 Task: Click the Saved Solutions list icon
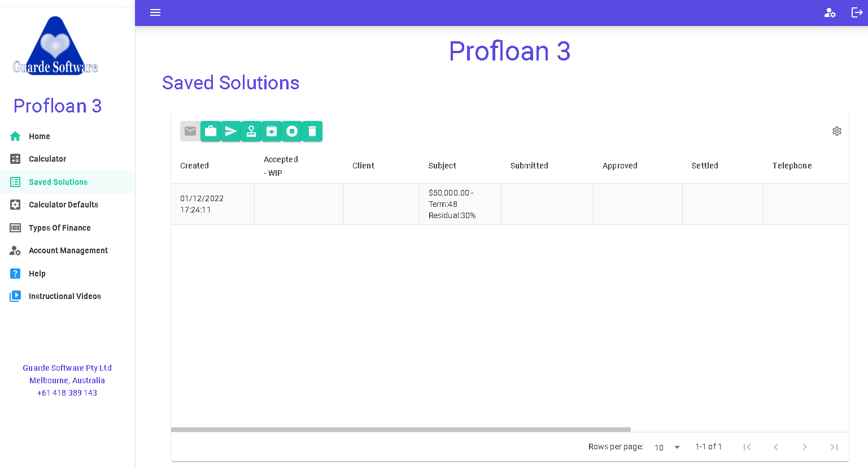[15, 182]
